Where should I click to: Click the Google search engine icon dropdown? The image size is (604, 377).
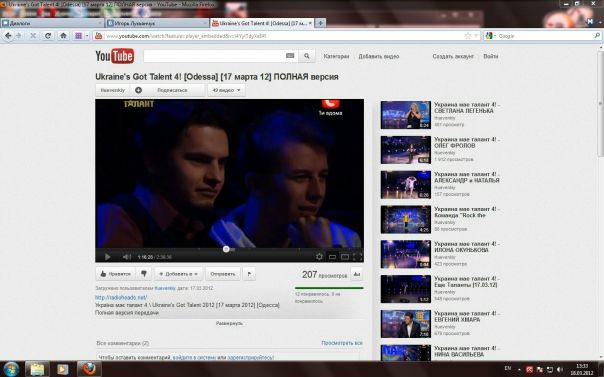coord(490,36)
